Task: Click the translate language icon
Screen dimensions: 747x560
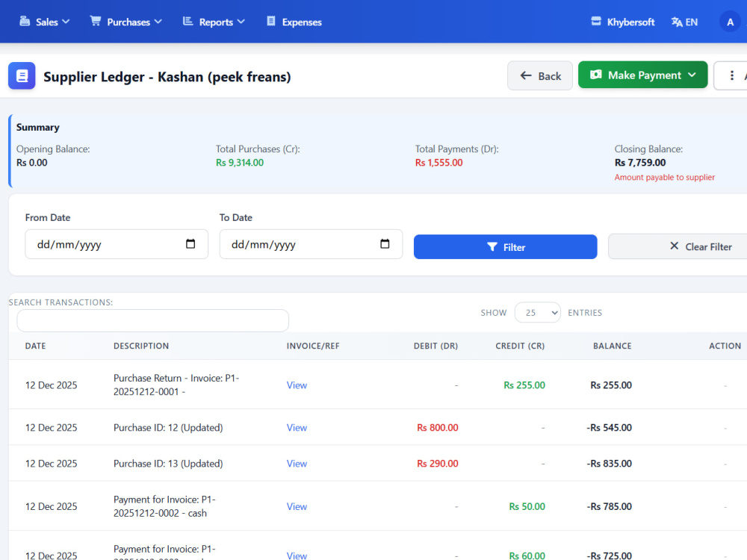Action: coord(677,22)
